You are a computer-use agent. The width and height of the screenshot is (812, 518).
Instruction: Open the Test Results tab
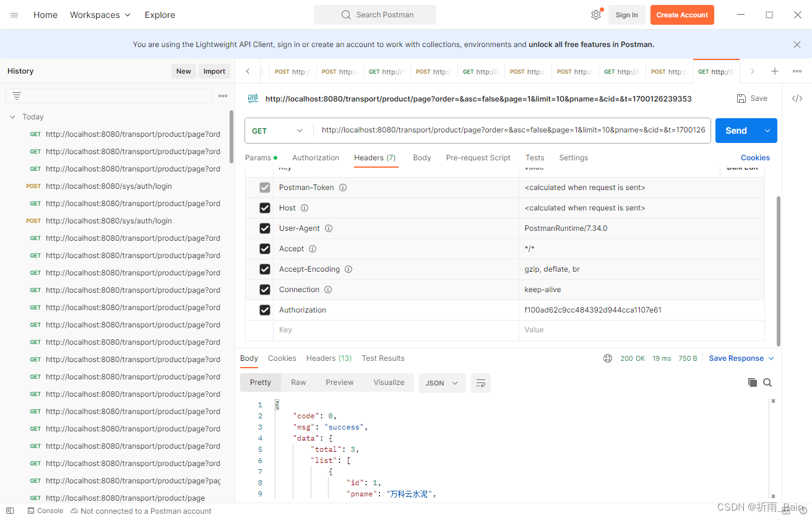pyautogui.click(x=383, y=358)
